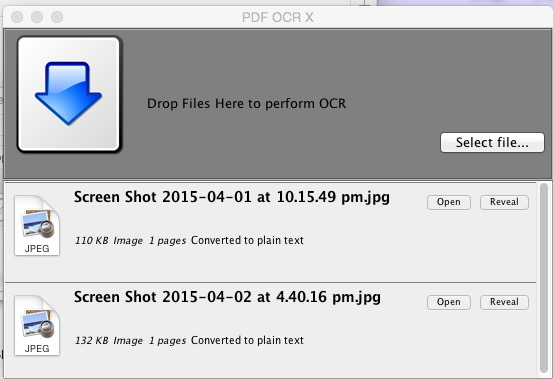This screenshot has height=379, width=553.
Task: Click the results list vertical scrollbar
Action: (x=544, y=278)
